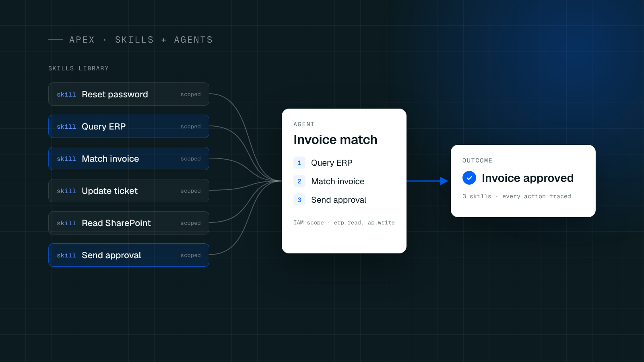Screen dimensions: 644x362
Task: Click step number 3 badge for Send approval
Action: point(299,200)
